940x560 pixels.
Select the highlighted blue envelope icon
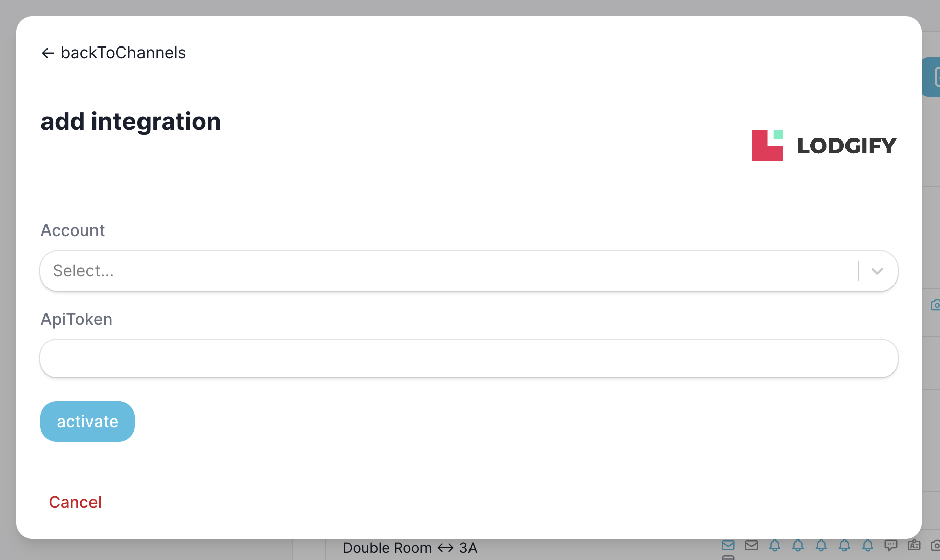pyautogui.click(x=728, y=546)
